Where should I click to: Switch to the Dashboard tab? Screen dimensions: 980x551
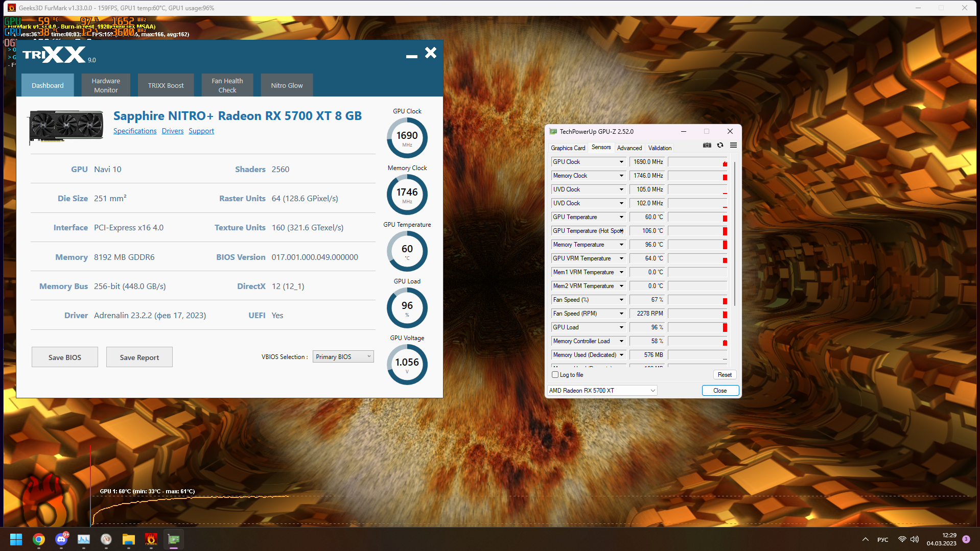point(48,85)
